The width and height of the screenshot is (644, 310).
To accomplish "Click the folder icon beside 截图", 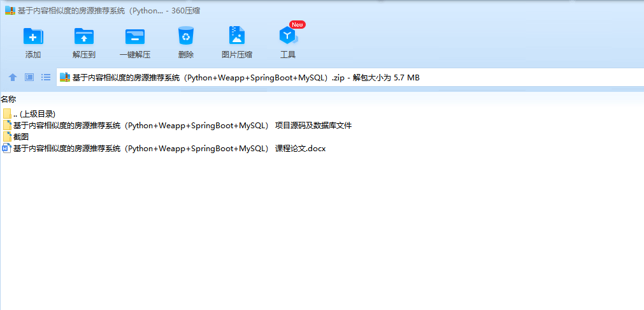I will pyautogui.click(x=7, y=137).
